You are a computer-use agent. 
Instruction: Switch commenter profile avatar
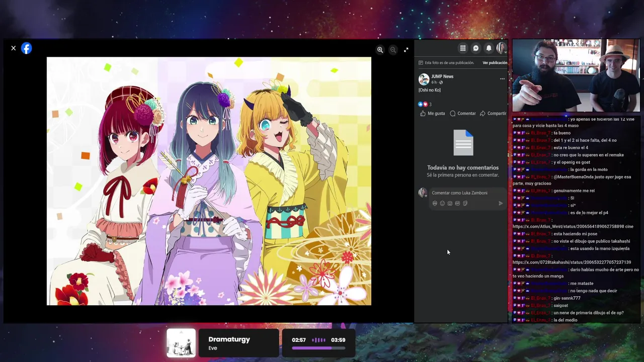(423, 193)
